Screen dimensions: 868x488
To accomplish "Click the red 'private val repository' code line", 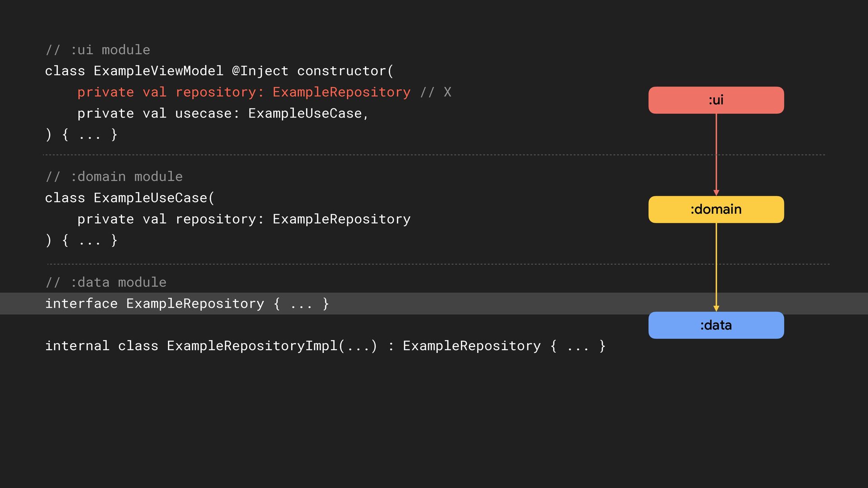I will tap(243, 92).
